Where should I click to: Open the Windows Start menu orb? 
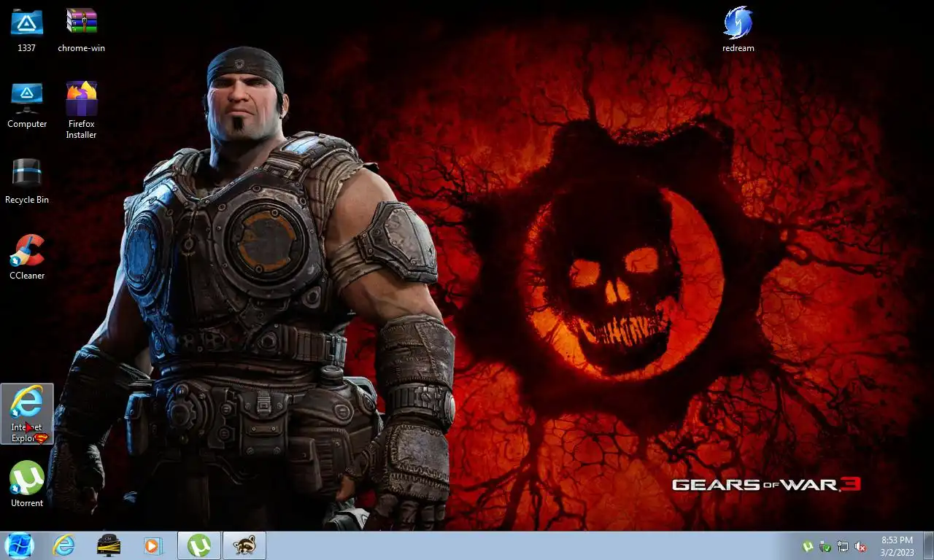click(19, 545)
